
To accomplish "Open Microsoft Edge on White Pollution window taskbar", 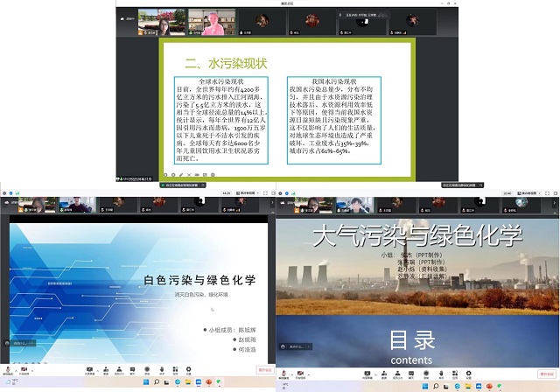I will point(177,382).
